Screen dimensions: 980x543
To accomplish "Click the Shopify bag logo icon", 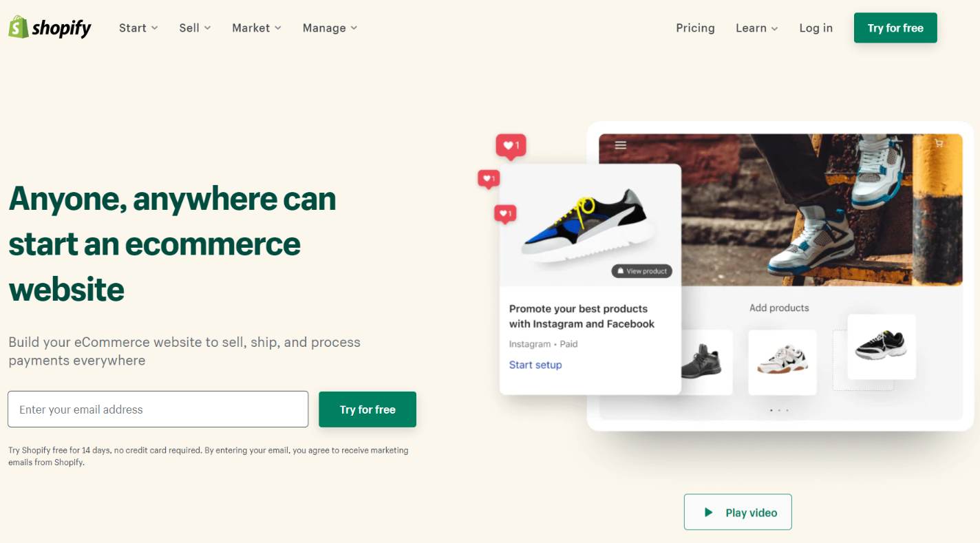I will pyautogui.click(x=18, y=28).
